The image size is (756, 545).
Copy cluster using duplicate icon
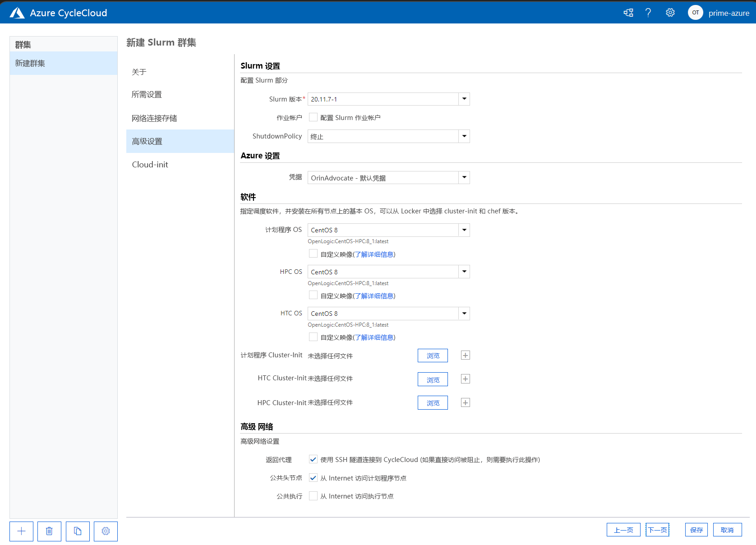point(78,531)
